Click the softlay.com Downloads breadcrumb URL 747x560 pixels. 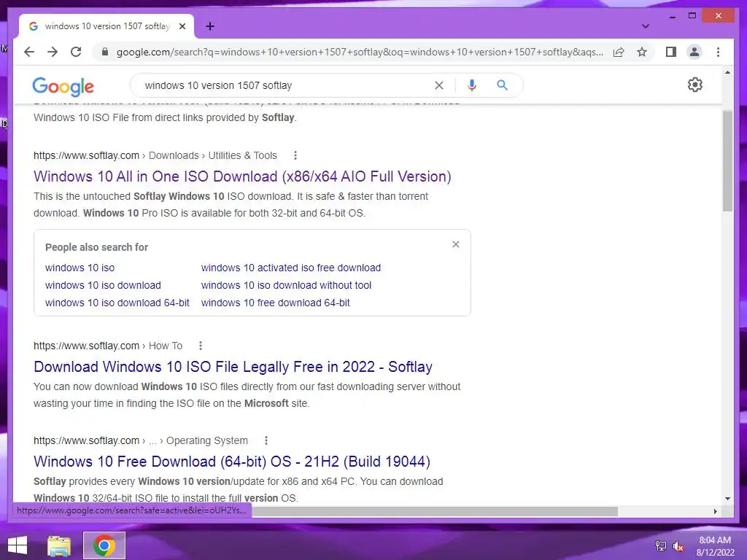point(155,156)
